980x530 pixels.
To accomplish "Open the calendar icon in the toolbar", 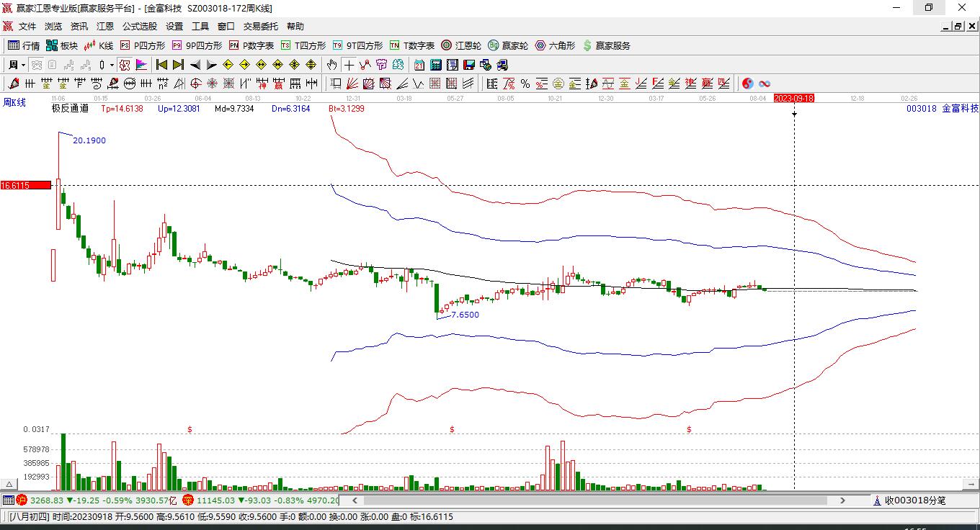I will tap(419, 65).
